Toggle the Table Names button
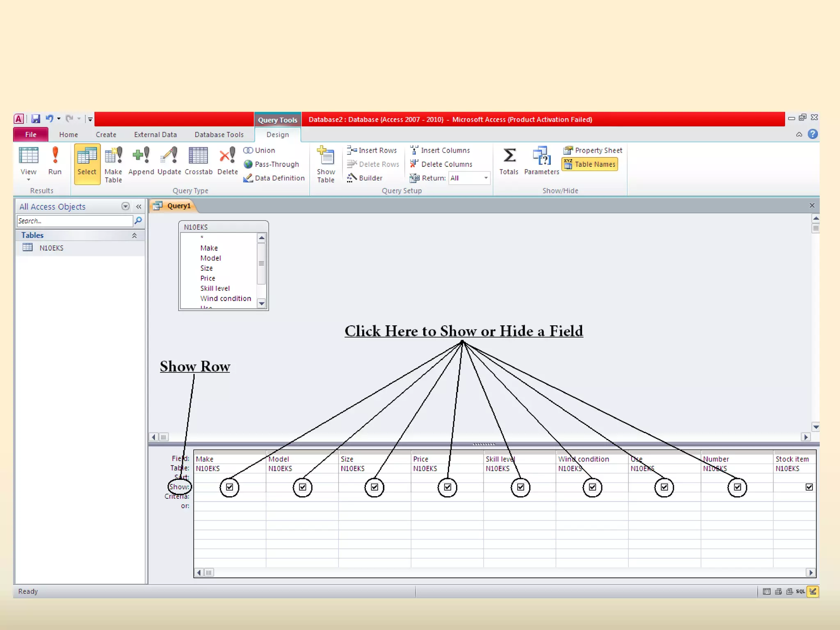 click(x=590, y=164)
